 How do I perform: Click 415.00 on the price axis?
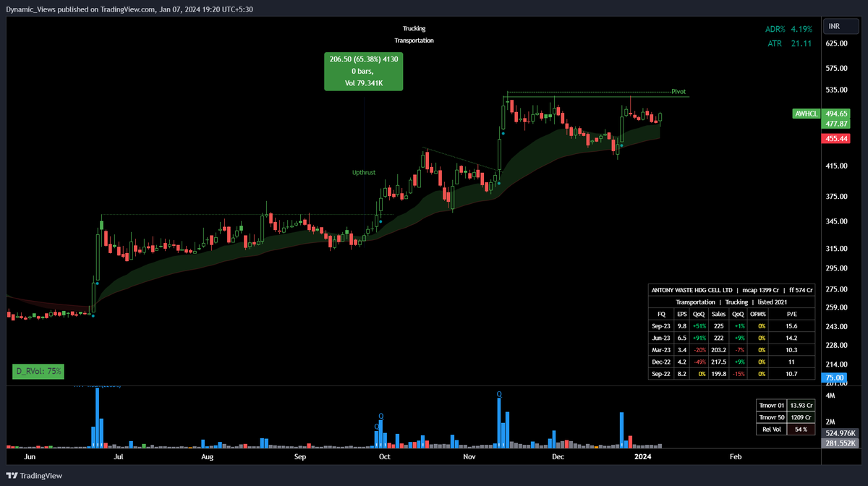836,166
